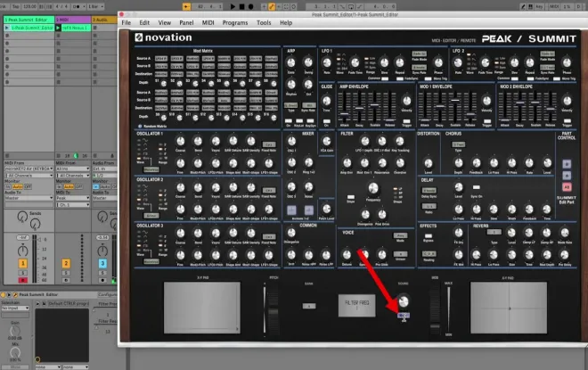
Task: Open the 1 Bar quantization dropdown
Action: point(96,6)
